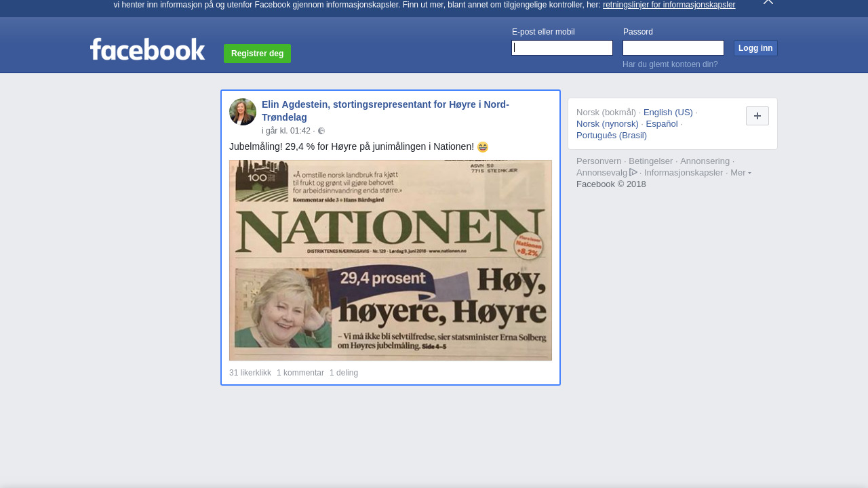Screen dimensions: 868x488
Task: Click the Facebook © 2018 text
Action: pyautogui.click(x=611, y=184)
